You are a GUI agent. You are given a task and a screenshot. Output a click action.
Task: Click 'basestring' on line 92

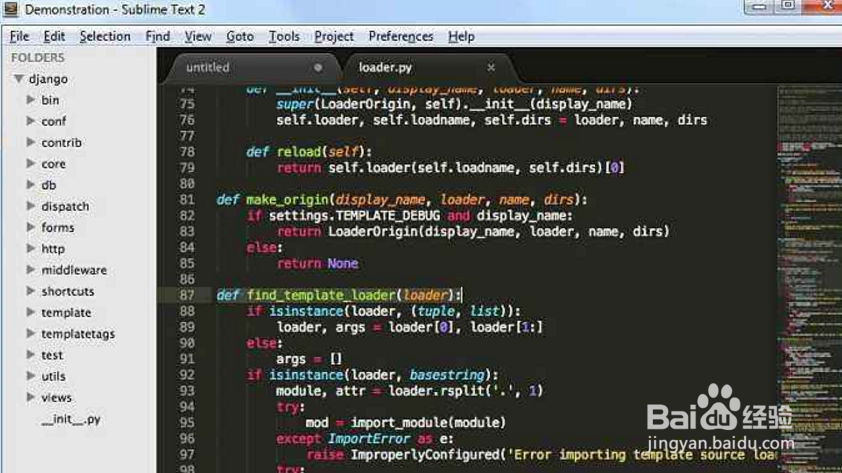pyautogui.click(x=447, y=375)
